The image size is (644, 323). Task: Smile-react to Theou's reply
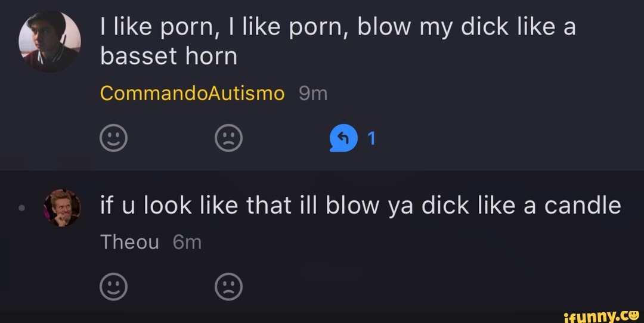[x=113, y=287]
